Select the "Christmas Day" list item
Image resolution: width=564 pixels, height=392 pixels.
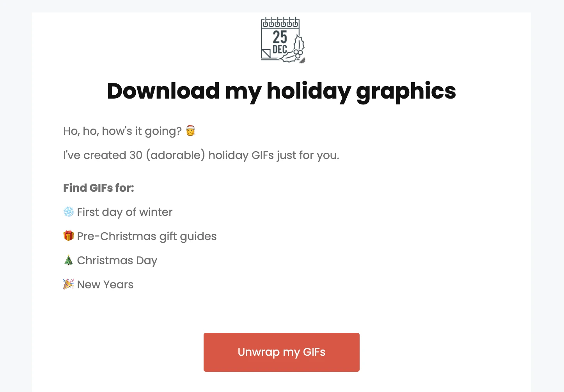(117, 260)
